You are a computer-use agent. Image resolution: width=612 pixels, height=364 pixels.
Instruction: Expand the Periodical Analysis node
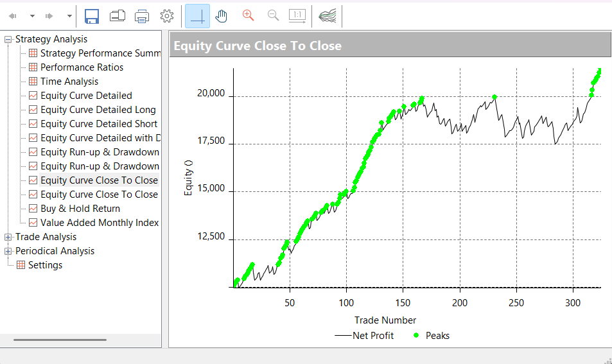pyautogui.click(x=8, y=251)
